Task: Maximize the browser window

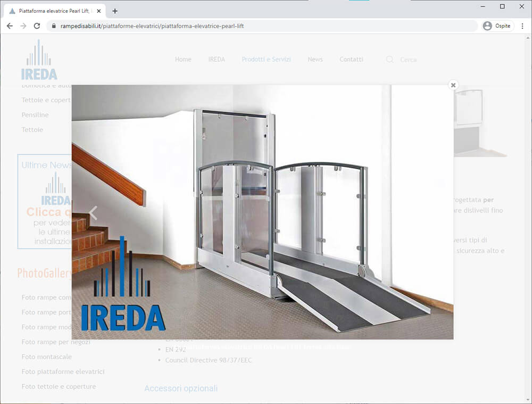Action: (x=502, y=6)
